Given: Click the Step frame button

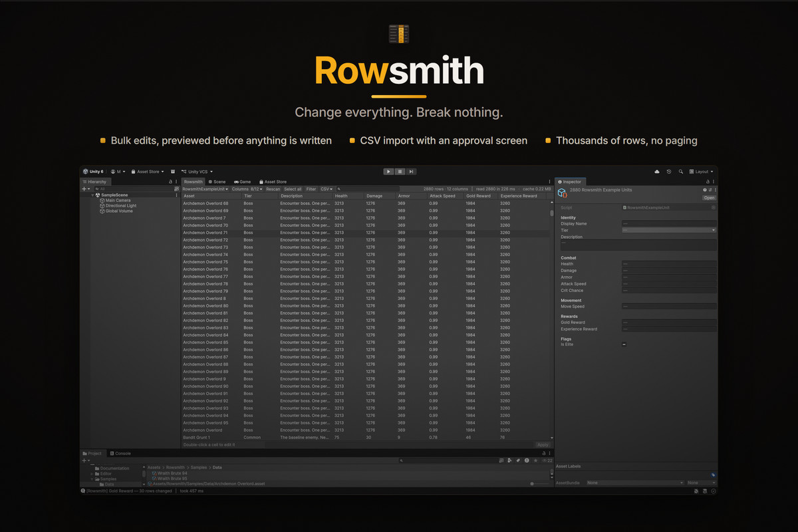Looking at the screenshot, I should point(411,172).
